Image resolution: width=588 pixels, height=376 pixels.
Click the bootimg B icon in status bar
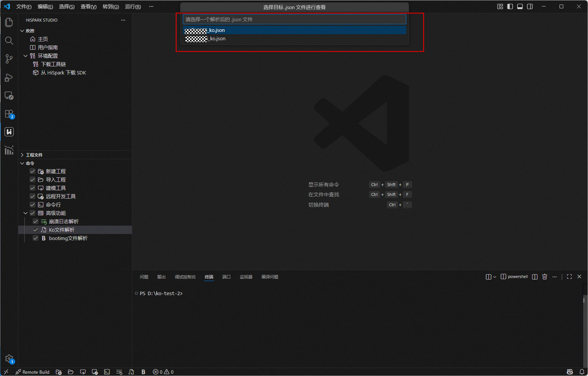pos(143,372)
